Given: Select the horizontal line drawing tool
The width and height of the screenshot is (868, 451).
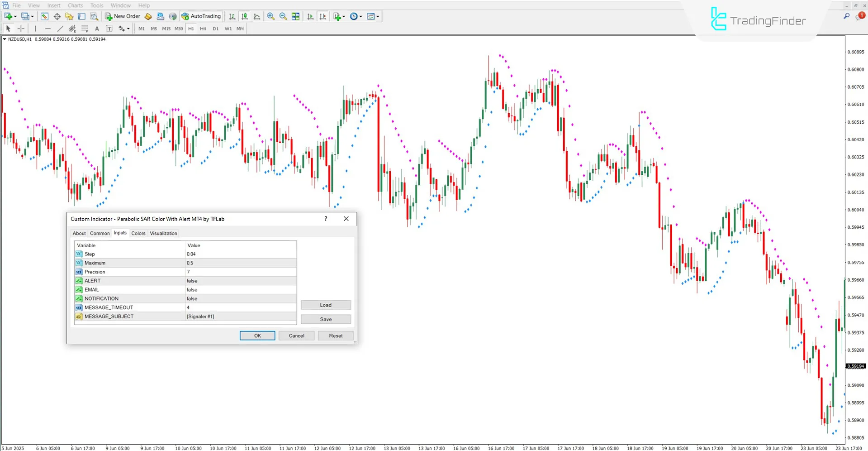Looking at the screenshot, I should pos(47,28).
